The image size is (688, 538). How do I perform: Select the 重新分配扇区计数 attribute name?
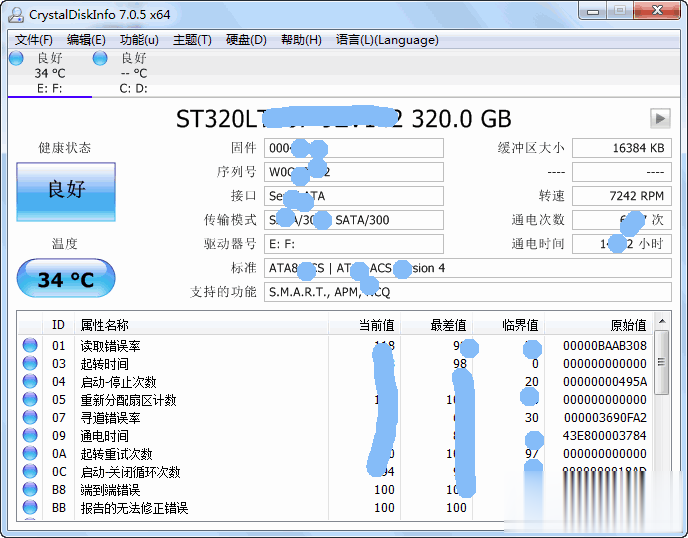click(x=129, y=400)
